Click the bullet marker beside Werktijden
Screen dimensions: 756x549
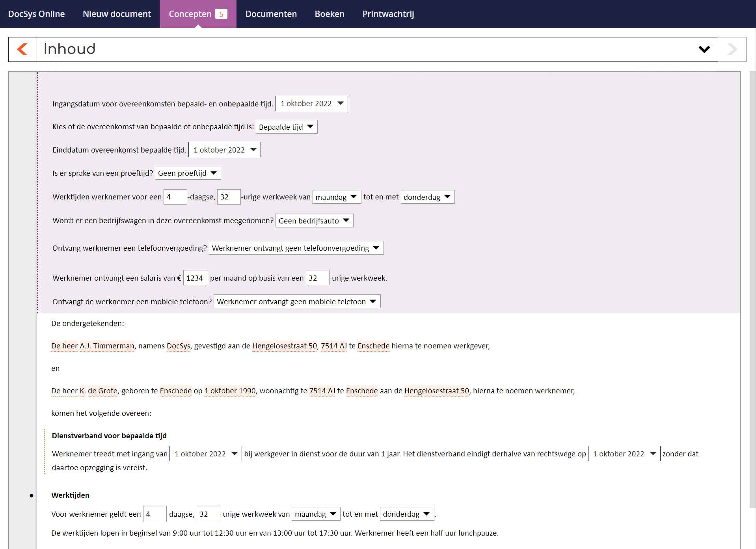tap(32, 495)
